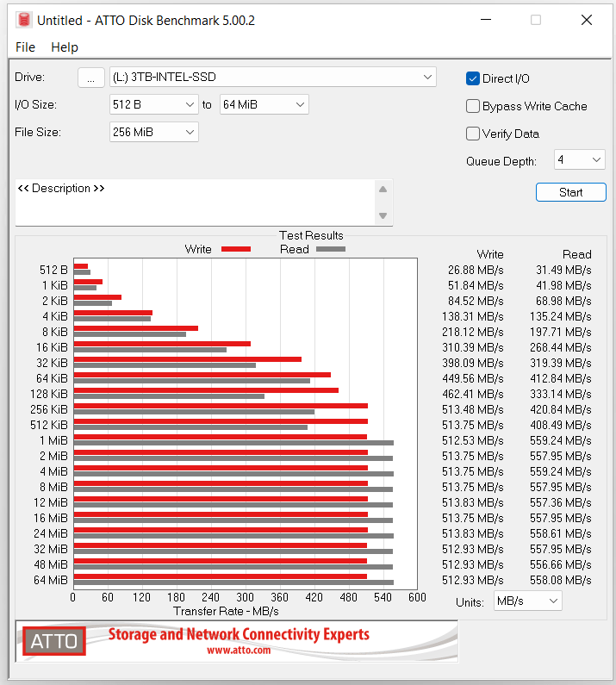Image resolution: width=616 pixels, height=685 pixels.
Task: Open the Drive selection dropdown
Action: tap(273, 78)
